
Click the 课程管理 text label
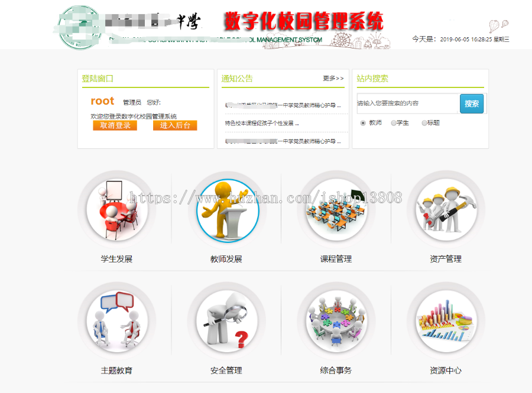click(x=336, y=259)
